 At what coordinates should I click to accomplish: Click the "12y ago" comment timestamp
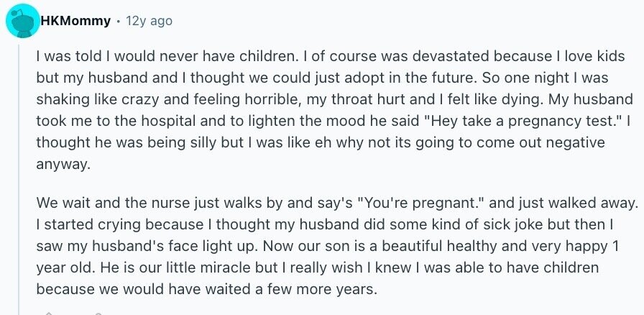pyautogui.click(x=149, y=21)
